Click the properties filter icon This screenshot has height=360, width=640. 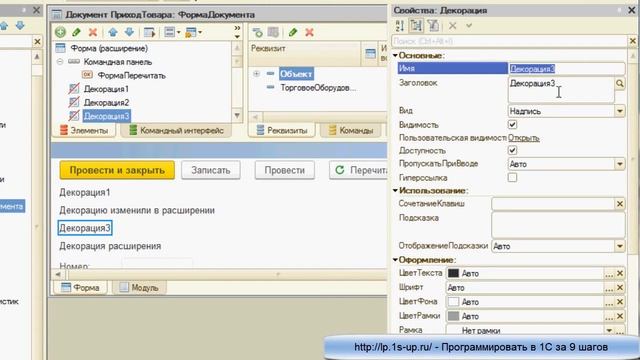click(433, 26)
